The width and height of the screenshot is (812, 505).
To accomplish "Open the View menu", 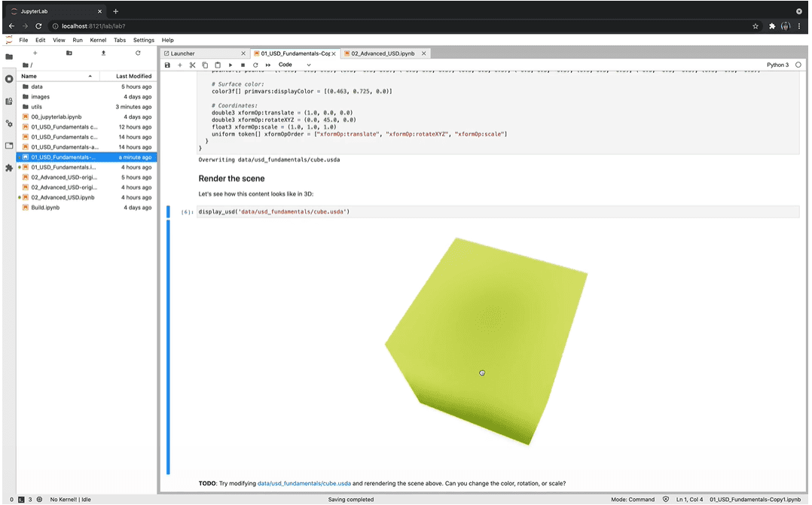I will (x=59, y=41).
